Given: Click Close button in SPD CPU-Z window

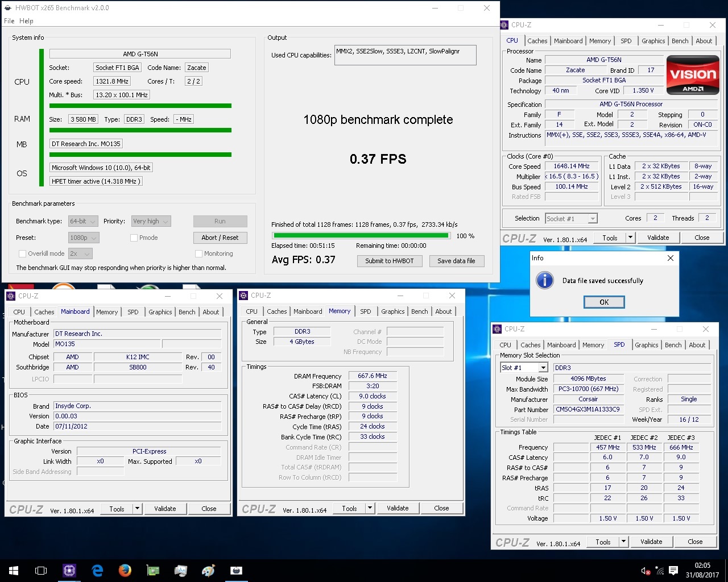Looking at the screenshot, I should (695, 542).
